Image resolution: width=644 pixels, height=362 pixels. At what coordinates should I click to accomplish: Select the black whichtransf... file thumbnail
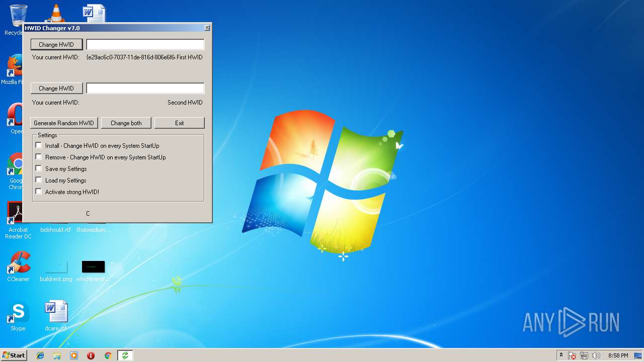pyautogui.click(x=94, y=266)
